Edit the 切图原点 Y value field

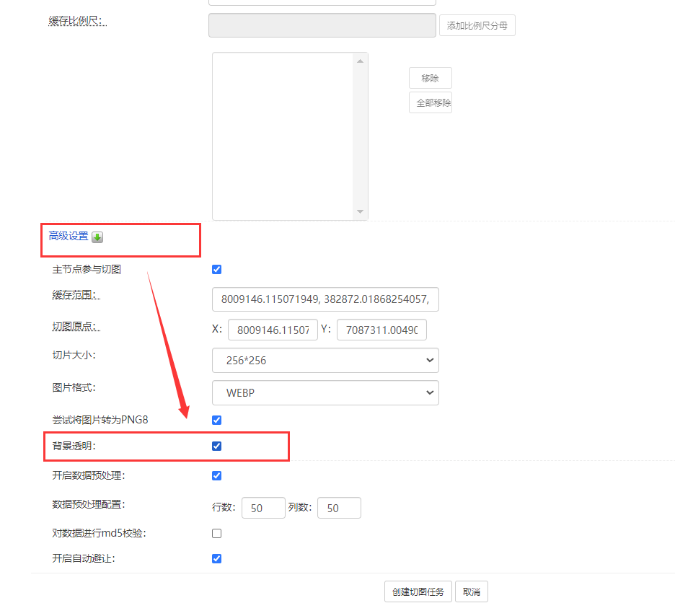click(381, 330)
